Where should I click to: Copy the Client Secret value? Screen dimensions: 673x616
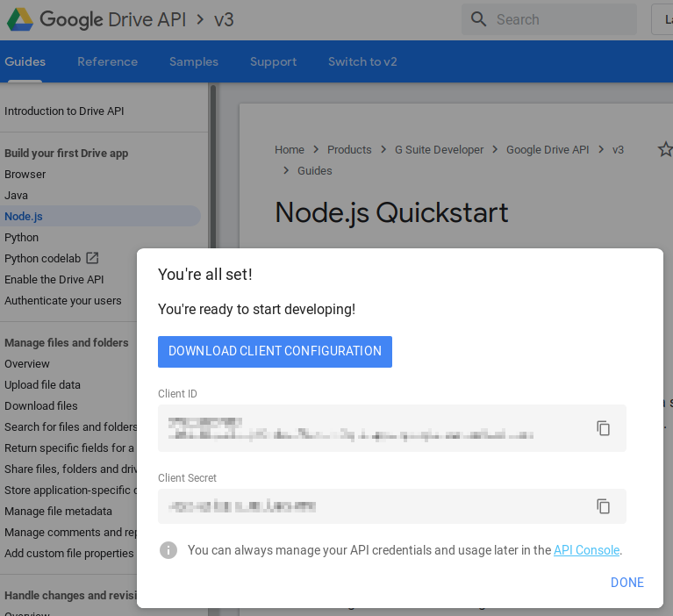click(603, 506)
